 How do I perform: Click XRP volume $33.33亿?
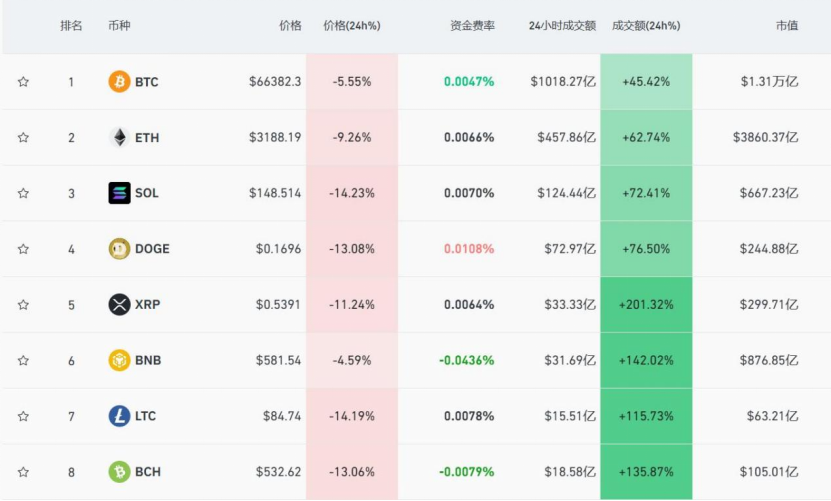570,304
